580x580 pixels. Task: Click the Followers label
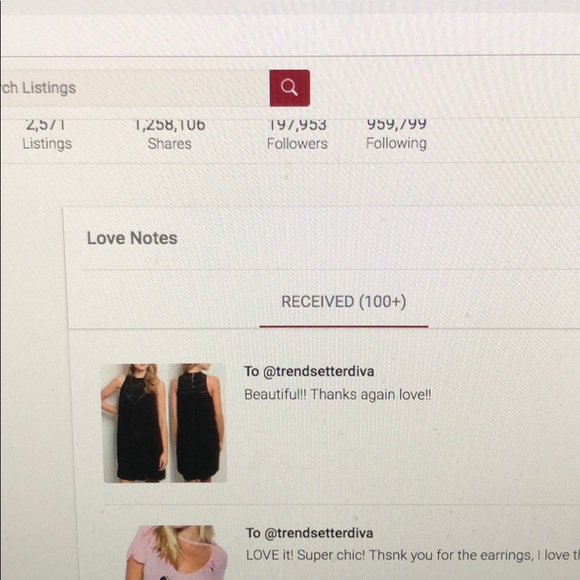(x=297, y=144)
